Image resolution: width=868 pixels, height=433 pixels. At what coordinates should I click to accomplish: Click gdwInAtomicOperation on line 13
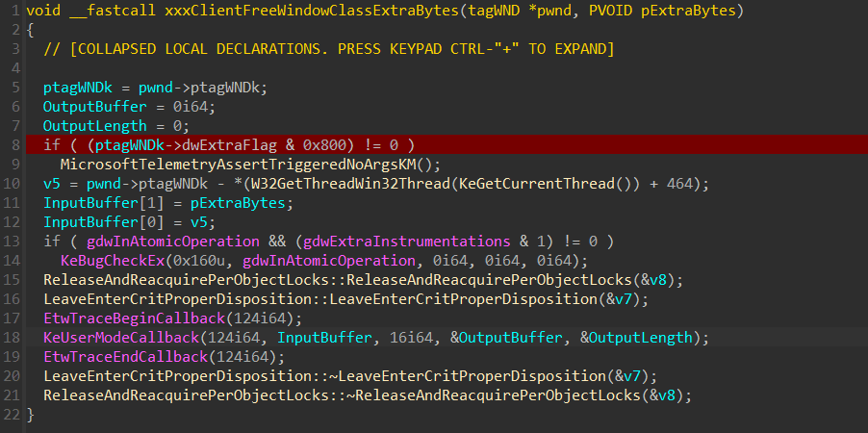pyautogui.click(x=172, y=242)
